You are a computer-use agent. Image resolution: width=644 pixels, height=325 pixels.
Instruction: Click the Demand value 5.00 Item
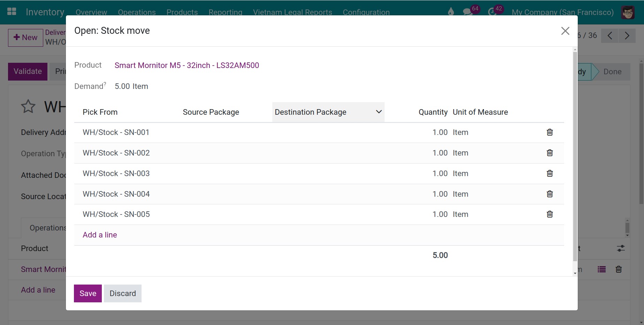point(131,86)
